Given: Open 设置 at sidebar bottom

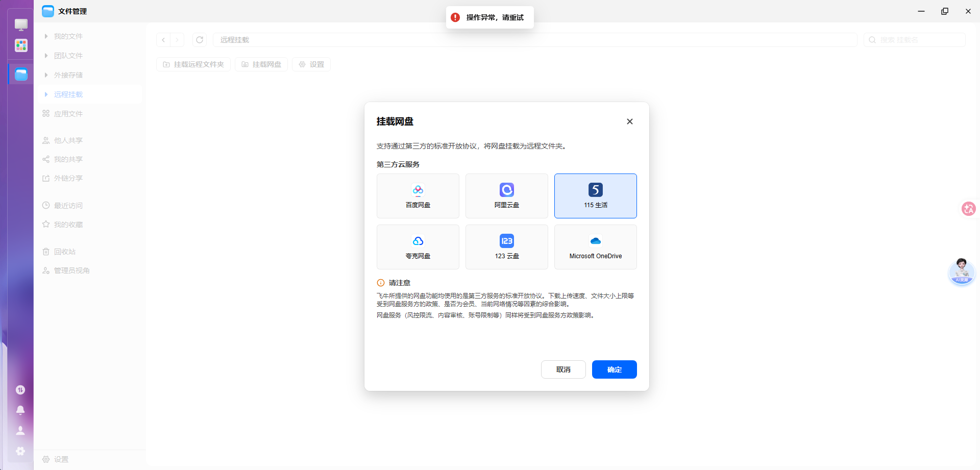Looking at the screenshot, I should coord(55,459).
